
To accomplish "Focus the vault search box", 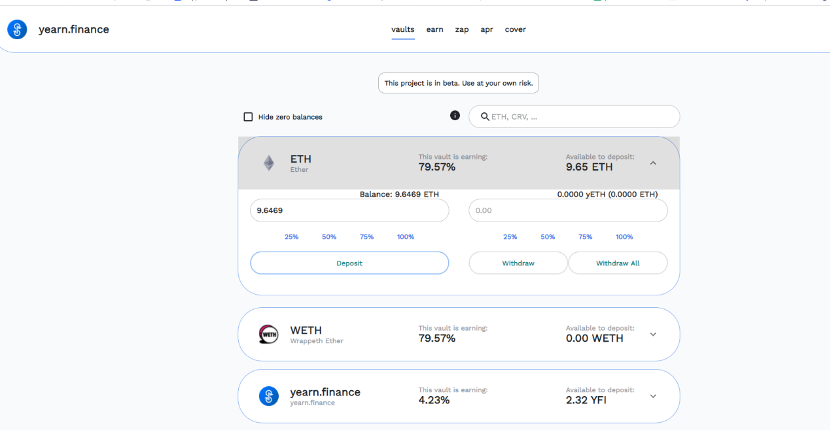I will (x=574, y=117).
